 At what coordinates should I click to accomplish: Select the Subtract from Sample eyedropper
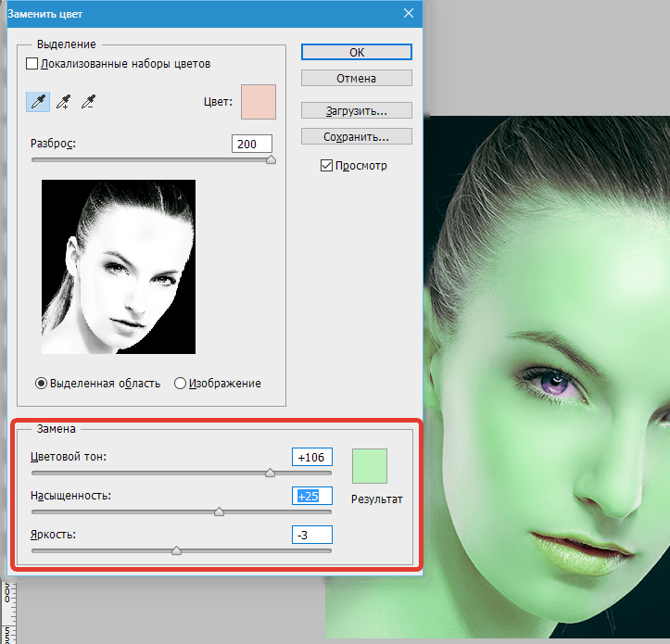[x=88, y=102]
